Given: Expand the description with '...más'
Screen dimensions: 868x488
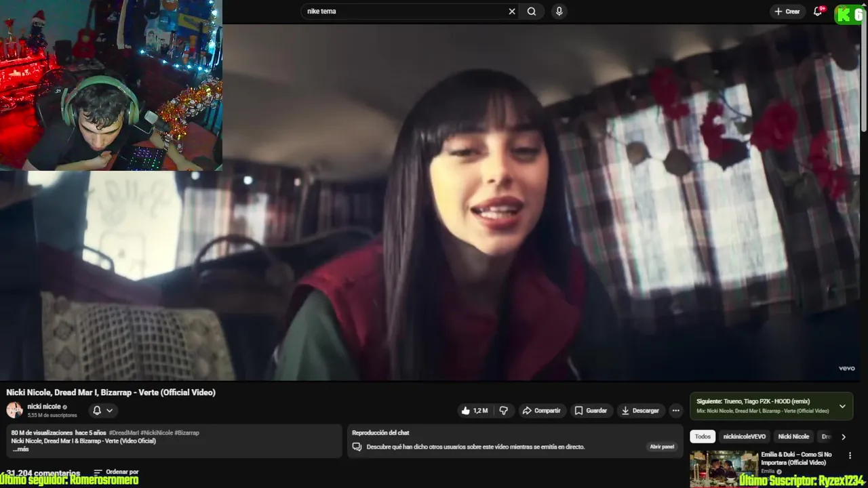Looking at the screenshot, I should 20,449.
